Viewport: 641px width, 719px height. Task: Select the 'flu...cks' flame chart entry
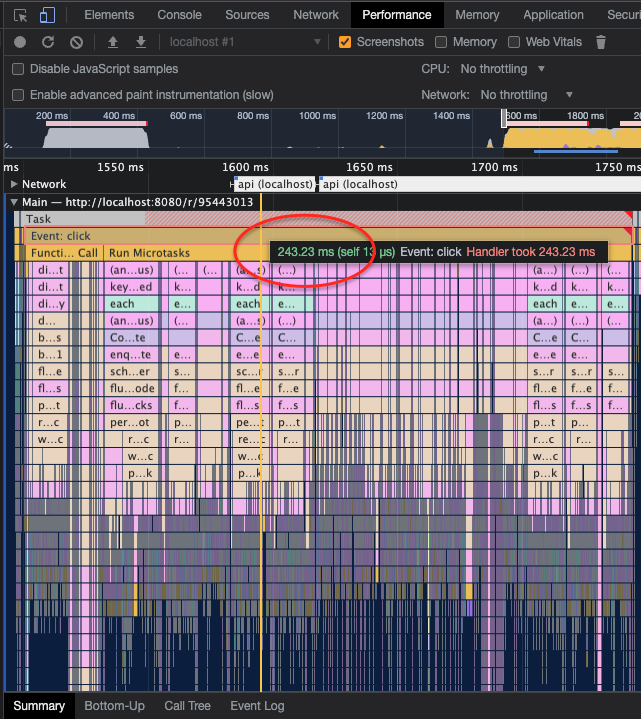[131, 405]
